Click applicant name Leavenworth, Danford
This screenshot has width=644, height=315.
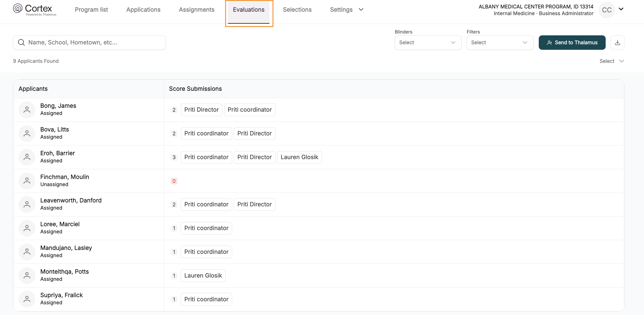click(71, 201)
